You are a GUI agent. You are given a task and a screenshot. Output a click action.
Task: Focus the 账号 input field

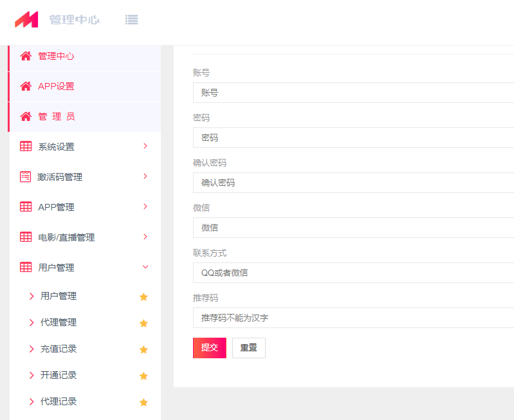[x=353, y=93]
